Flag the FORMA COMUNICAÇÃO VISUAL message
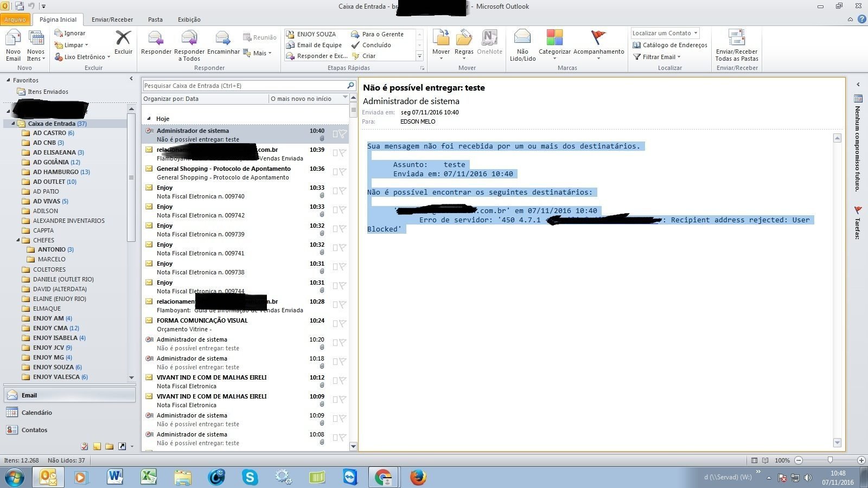The width and height of the screenshot is (868, 488). point(342,324)
